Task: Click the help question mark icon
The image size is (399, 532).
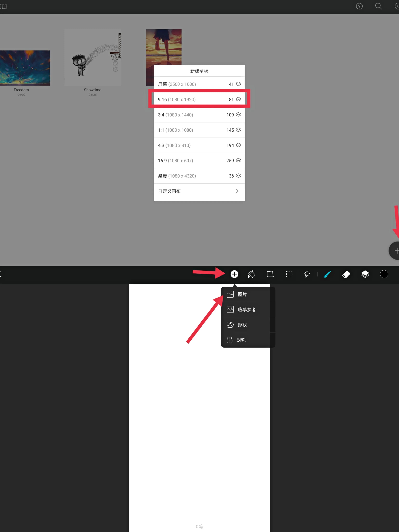Action: pyautogui.click(x=359, y=6)
